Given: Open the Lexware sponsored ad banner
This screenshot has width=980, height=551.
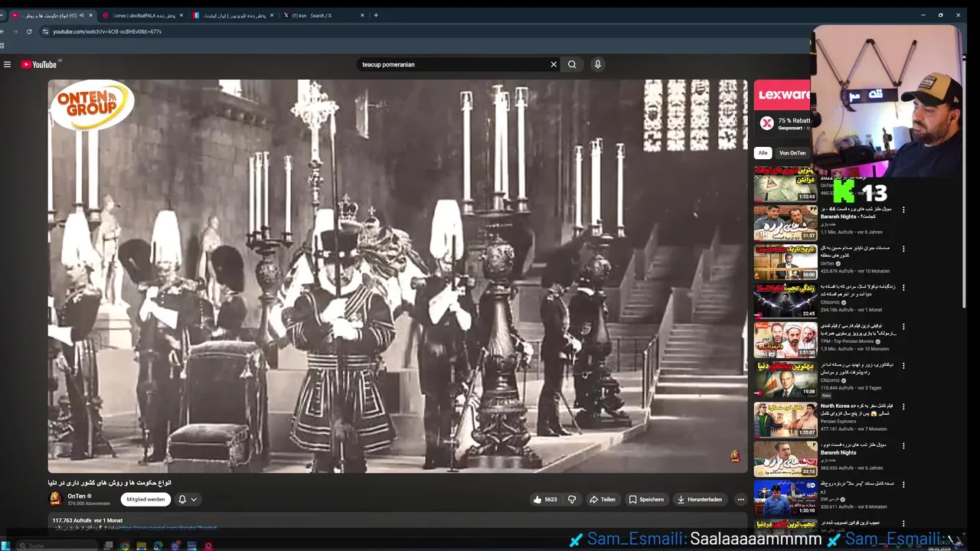Looking at the screenshot, I should click(782, 95).
